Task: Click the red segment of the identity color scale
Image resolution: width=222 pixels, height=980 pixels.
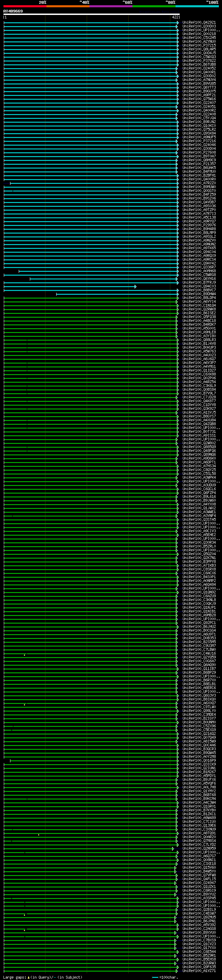Action: click(x=25, y=6)
